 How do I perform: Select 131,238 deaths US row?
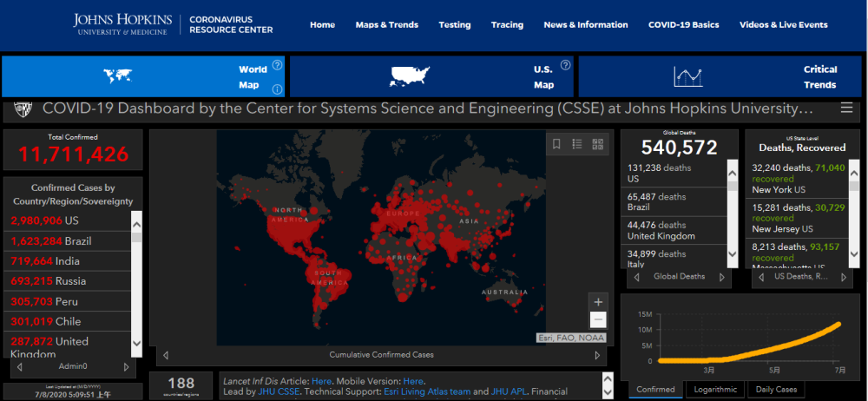click(x=676, y=173)
